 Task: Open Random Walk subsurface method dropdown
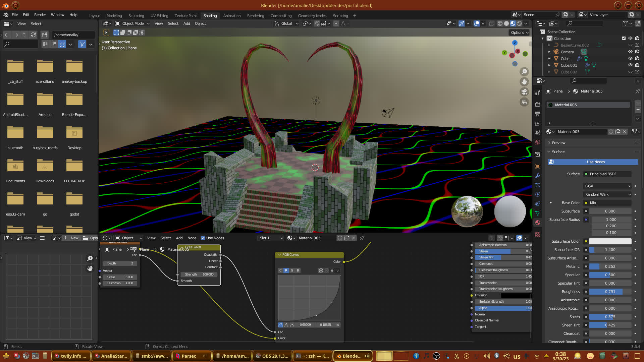pos(607,194)
